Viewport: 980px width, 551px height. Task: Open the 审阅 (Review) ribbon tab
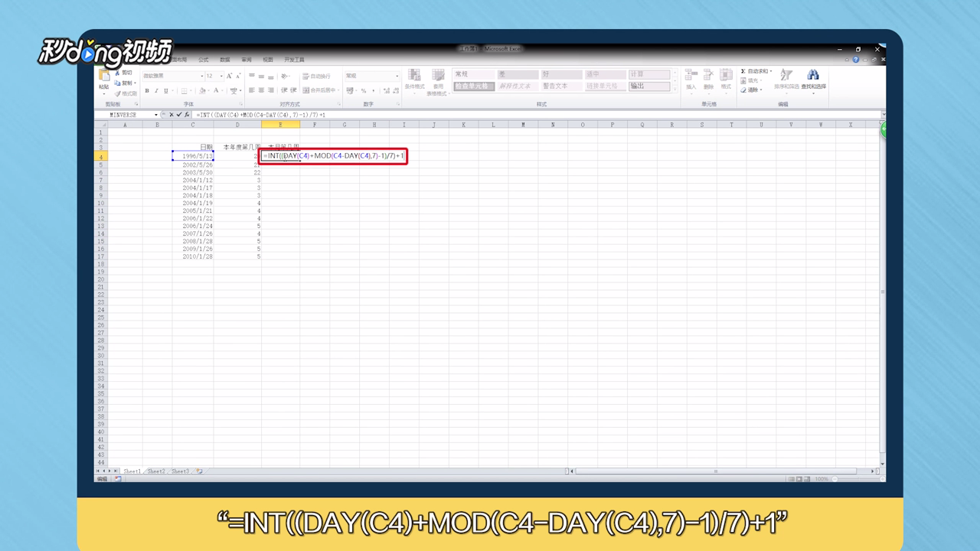tap(246, 60)
